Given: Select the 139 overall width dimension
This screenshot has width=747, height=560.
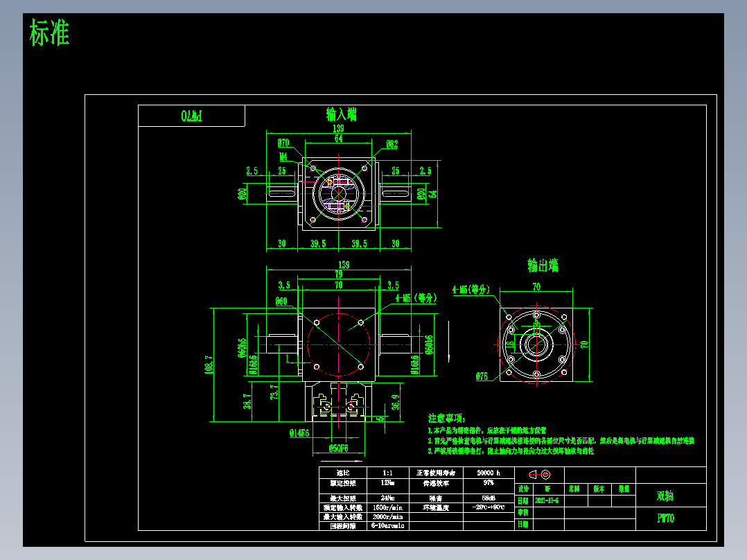Looking at the screenshot, I should pos(337,129).
